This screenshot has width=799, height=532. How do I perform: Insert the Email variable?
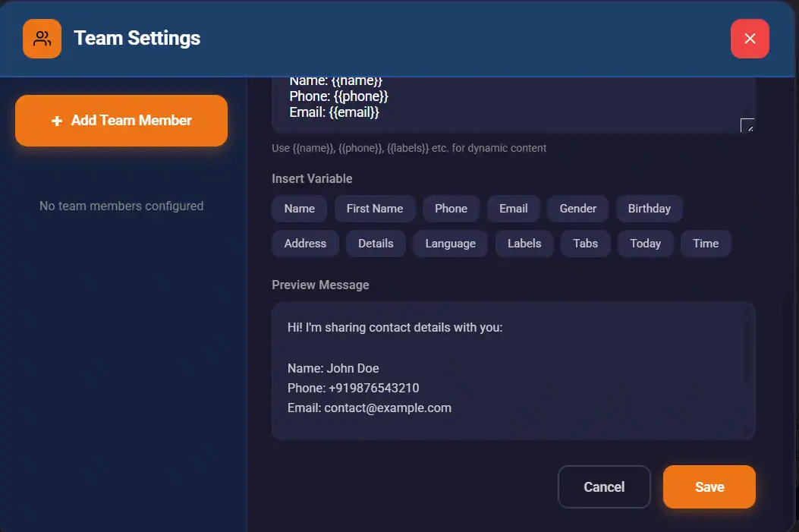point(513,208)
